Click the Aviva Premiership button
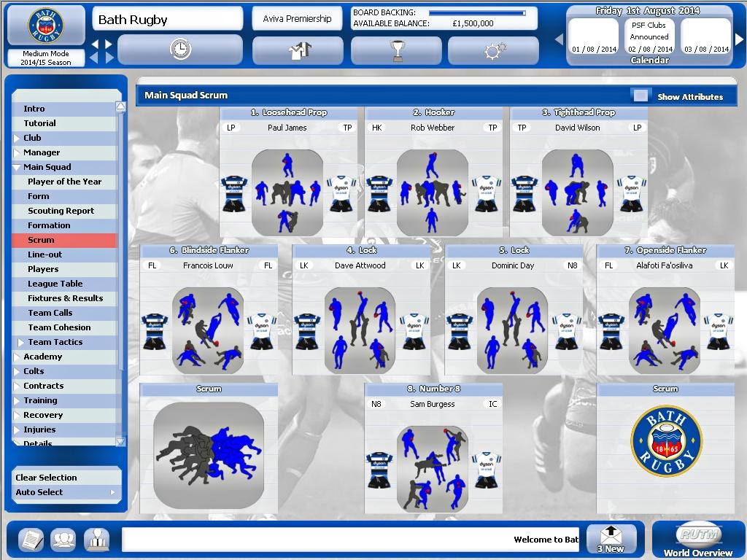 pyautogui.click(x=298, y=18)
